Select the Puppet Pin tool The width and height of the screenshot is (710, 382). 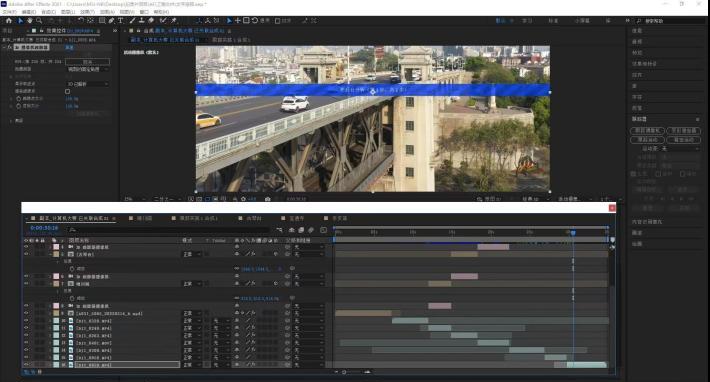point(174,20)
